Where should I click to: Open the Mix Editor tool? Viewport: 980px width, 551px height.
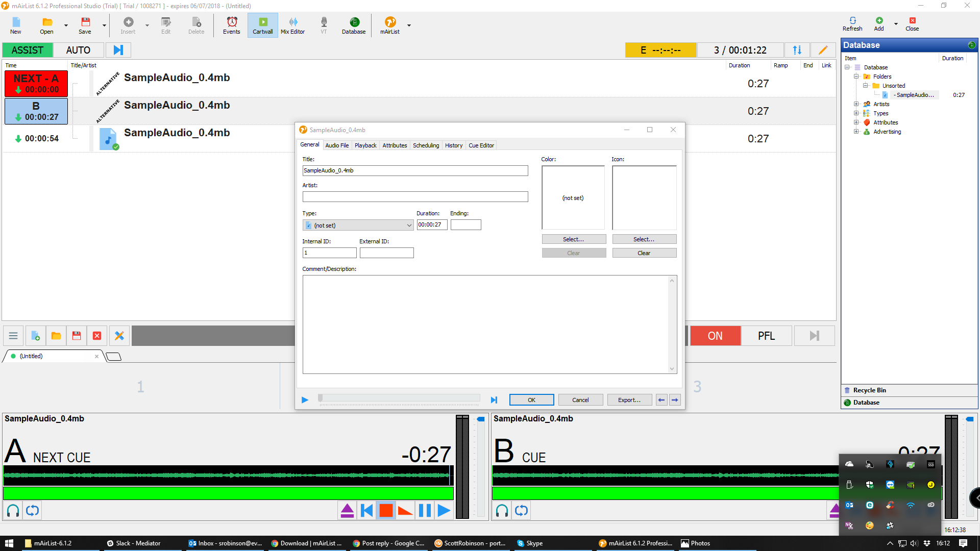point(292,25)
